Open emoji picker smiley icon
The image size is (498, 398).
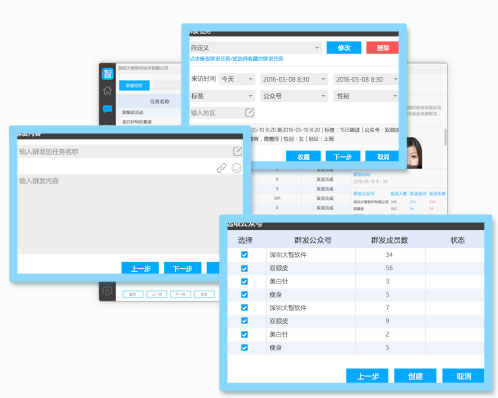tap(236, 168)
